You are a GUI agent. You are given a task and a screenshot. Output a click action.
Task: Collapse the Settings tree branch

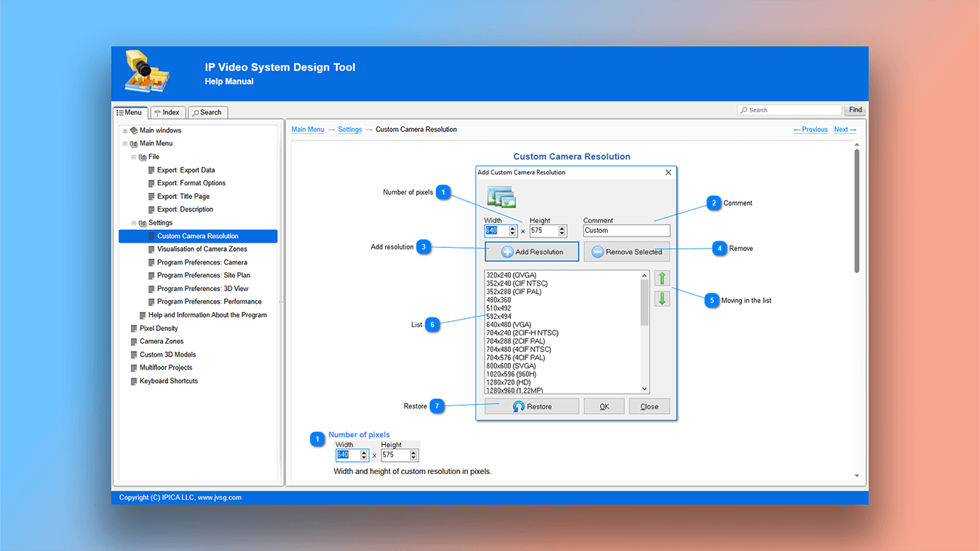135,222
